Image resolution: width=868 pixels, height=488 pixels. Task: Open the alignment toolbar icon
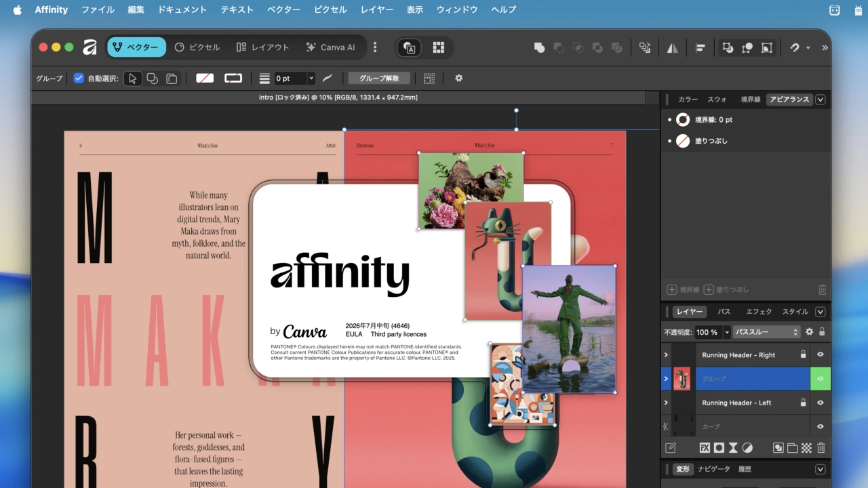701,47
